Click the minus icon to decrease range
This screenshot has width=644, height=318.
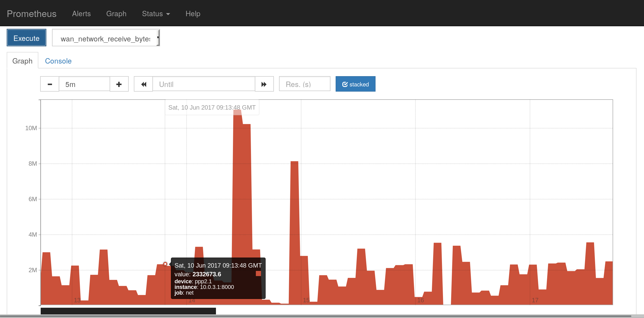tap(50, 84)
